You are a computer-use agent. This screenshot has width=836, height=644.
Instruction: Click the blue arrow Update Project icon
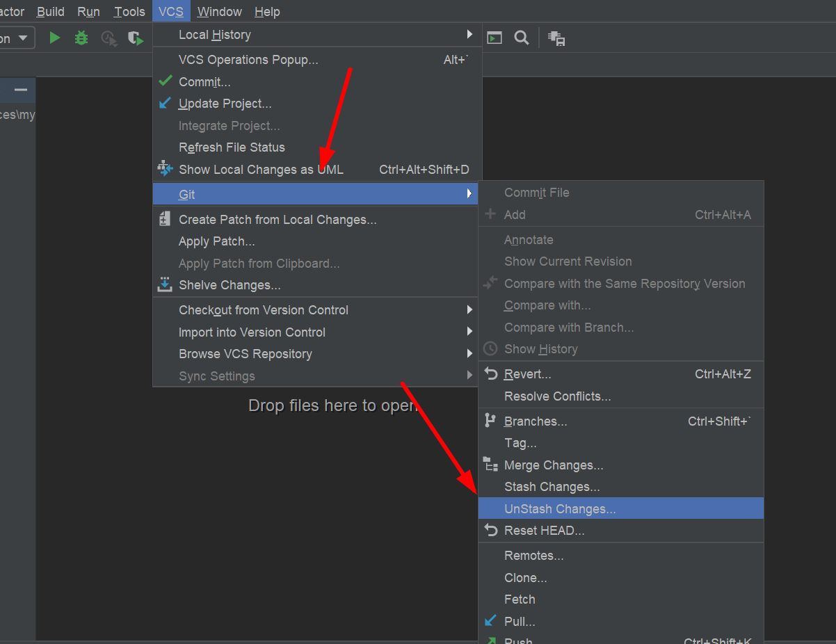[165, 103]
